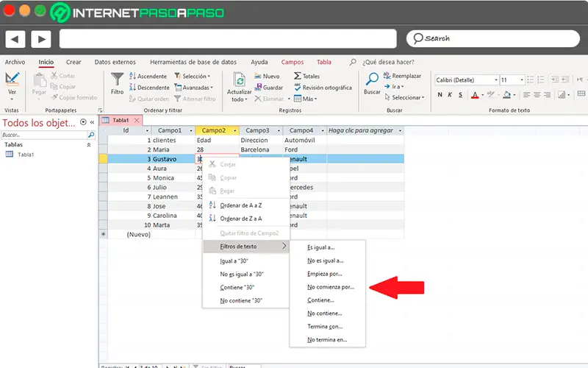The image size is (588, 368).
Task: Choose Termina con... text filter
Action: coord(327,326)
